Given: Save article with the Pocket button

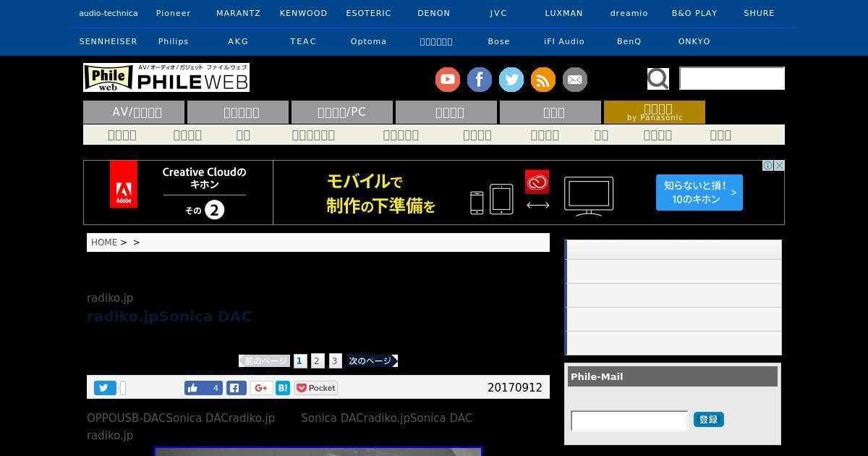Looking at the screenshot, I should coord(316,388).
